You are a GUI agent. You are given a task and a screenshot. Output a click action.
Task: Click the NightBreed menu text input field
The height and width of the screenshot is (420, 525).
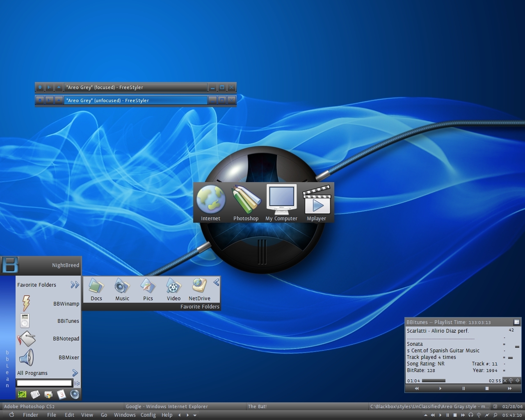44,383
